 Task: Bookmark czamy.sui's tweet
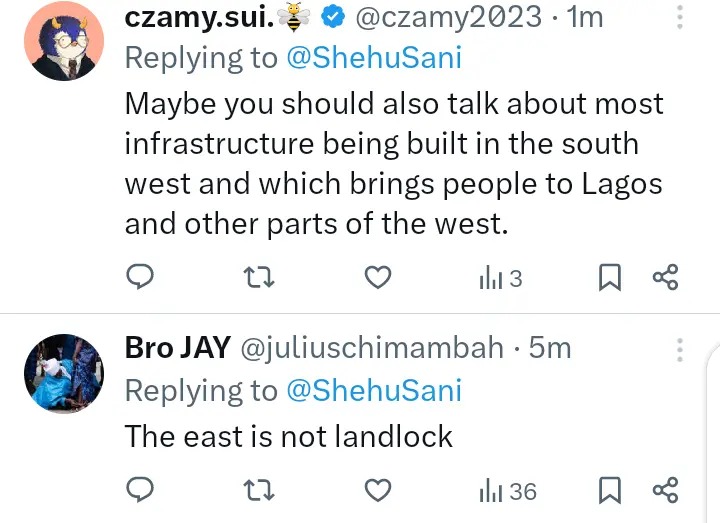click(609, 278)
